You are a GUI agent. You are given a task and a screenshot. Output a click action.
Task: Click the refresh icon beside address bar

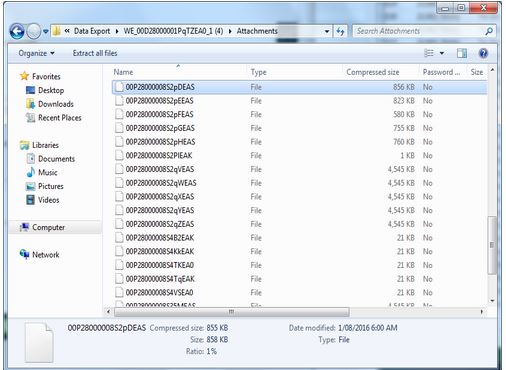[x=340, y=31]
